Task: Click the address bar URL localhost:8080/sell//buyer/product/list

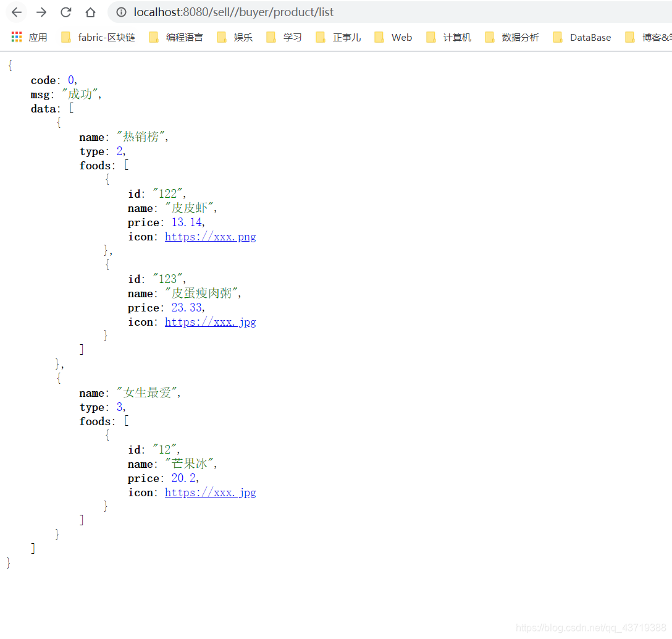Action: pyautogui.click(x=233, y=12)
